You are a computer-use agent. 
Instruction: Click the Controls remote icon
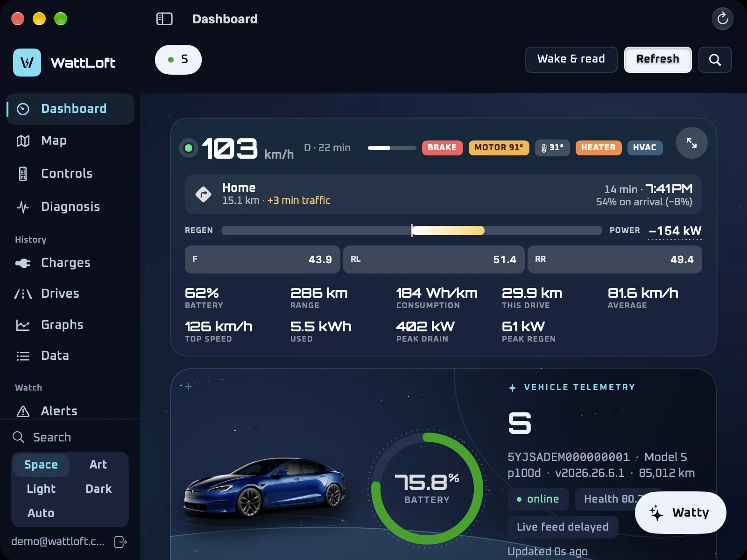(23, 174)
